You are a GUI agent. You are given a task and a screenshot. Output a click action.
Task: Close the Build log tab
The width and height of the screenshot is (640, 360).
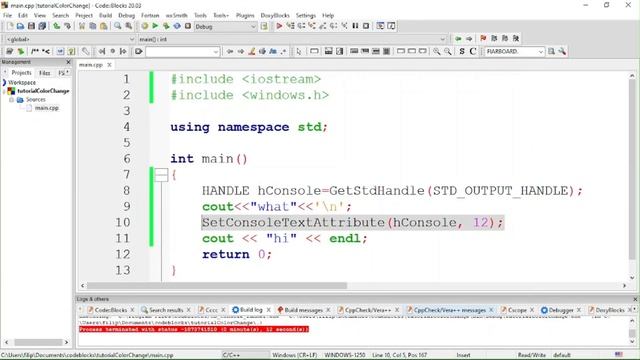tap(269, 310)
